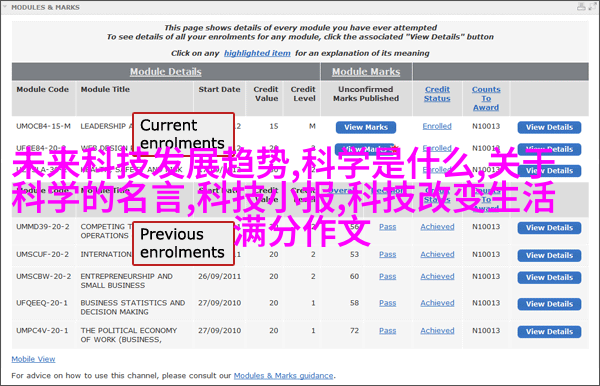The width and height of the screenshot is (600, 386).
Task: Click N10013 in the UMPC4V-20-1 row
Action: click(486, 331)
